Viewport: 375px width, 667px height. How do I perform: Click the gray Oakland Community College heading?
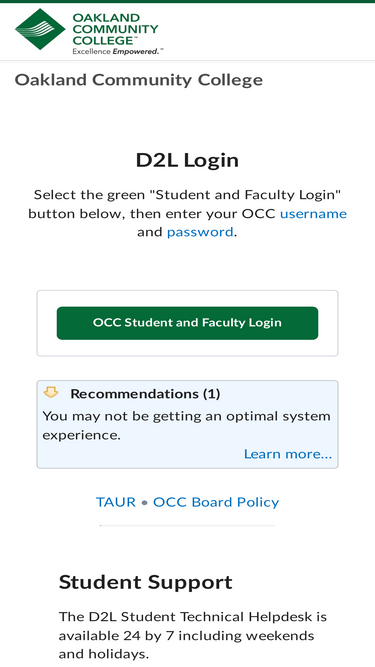coord(139,80)
